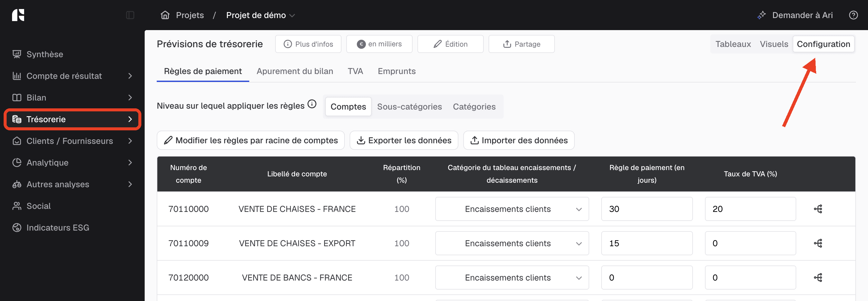868x301 pixels.
Task: Open the Projet de démo dropdown
Action: 260,15
